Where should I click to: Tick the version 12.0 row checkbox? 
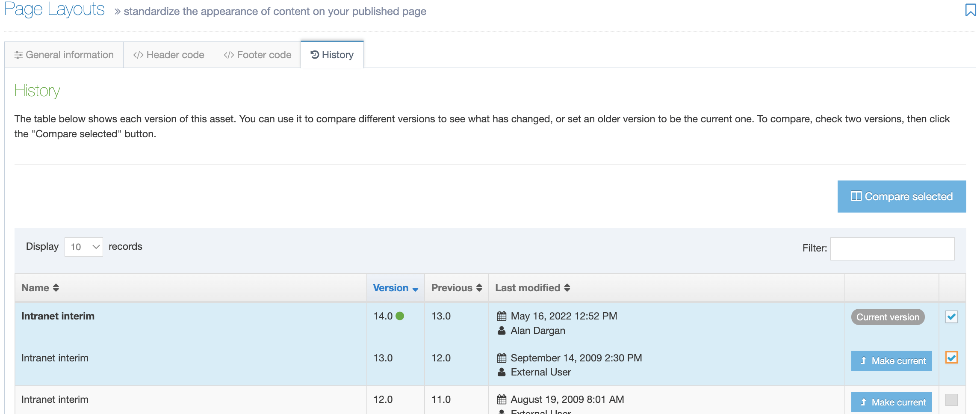[x=951, y=400]
